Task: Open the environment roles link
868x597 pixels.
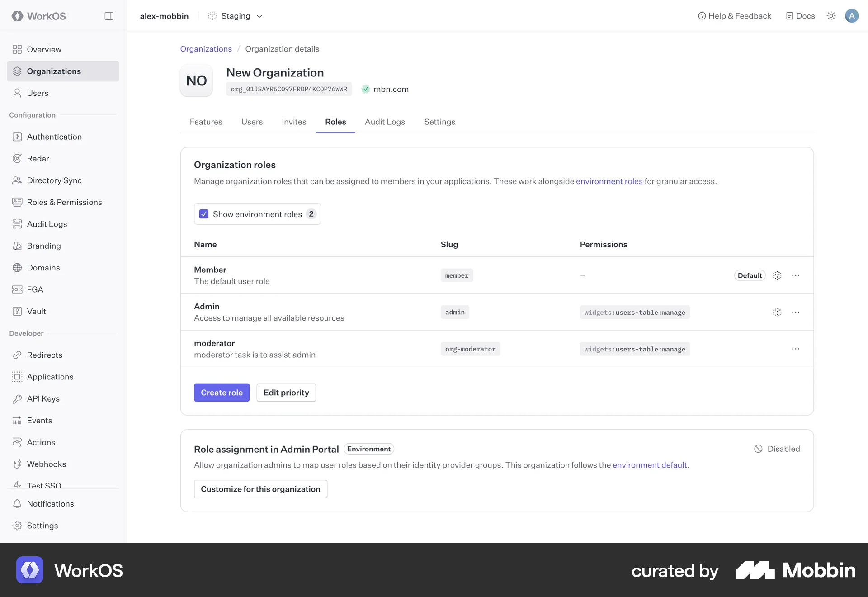Action: click(609, 181)
